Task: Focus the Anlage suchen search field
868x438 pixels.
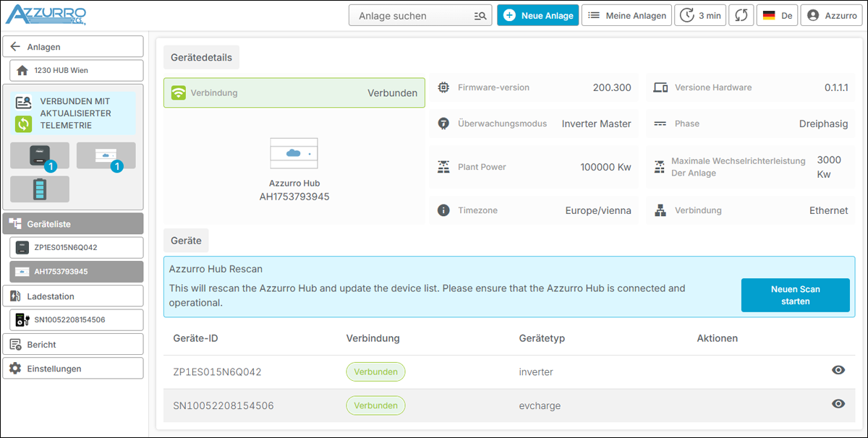Action: (420, 15)
